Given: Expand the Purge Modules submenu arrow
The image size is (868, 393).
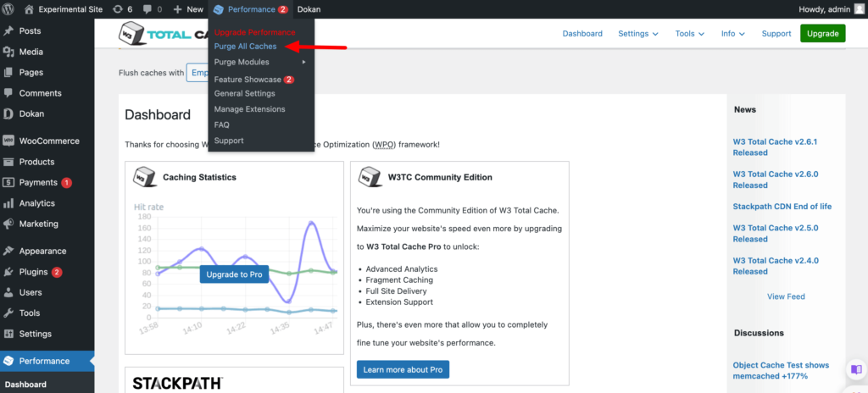Looking at the screenshot, I should tap(304, 62).
